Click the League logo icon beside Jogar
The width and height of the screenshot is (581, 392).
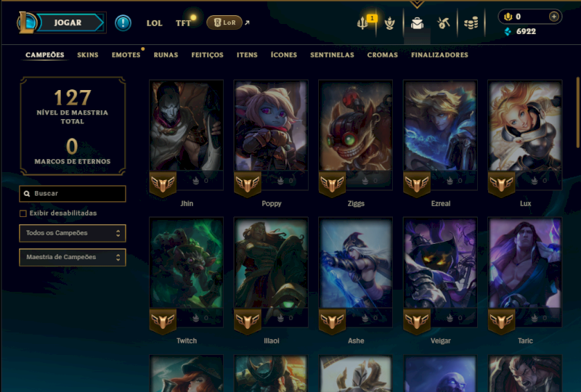pos(27,23)
